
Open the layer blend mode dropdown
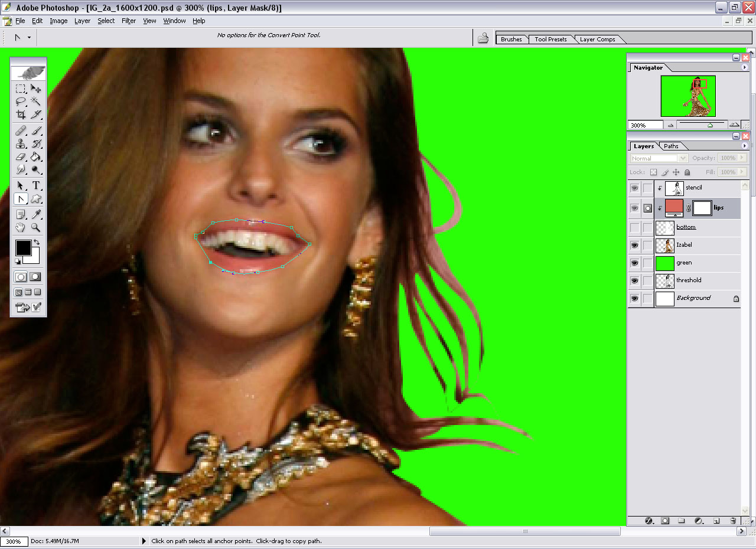[659, 158]
